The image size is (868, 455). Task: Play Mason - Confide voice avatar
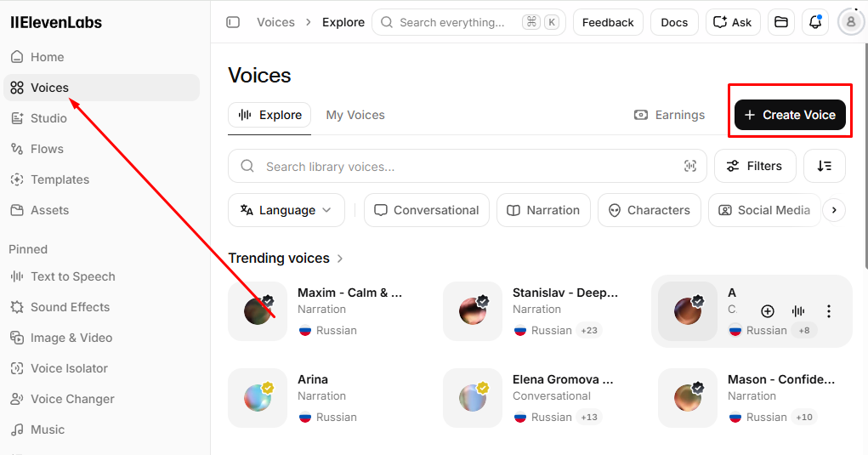688,398
